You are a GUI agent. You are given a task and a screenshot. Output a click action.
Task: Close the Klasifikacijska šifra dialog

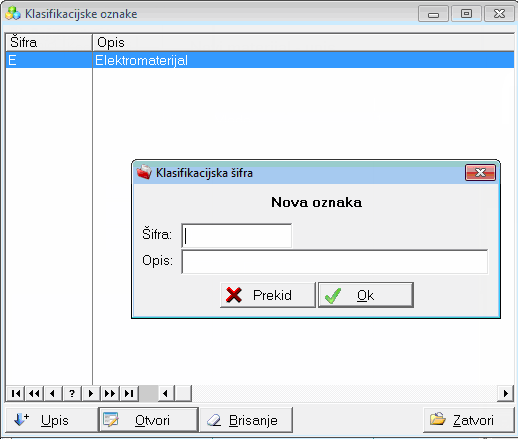[x=480, y=173]
